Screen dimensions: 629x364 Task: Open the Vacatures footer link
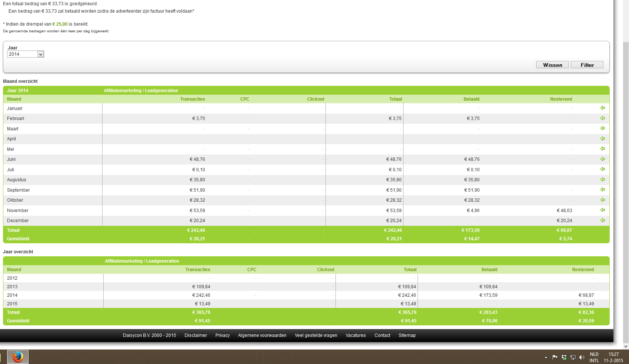(356, 335)
